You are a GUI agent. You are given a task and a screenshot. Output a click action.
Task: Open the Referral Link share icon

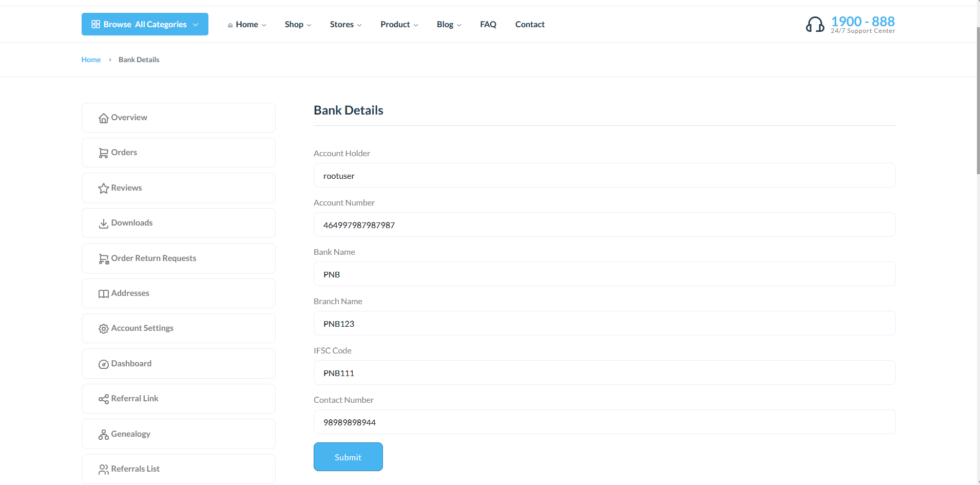pos(103,399)
